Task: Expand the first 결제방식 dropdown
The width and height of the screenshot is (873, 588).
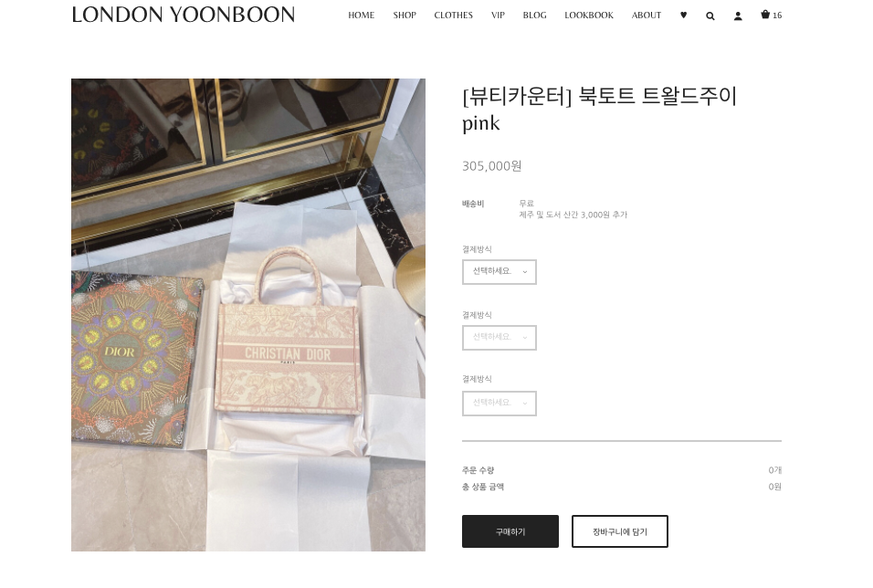Action: 500,272
